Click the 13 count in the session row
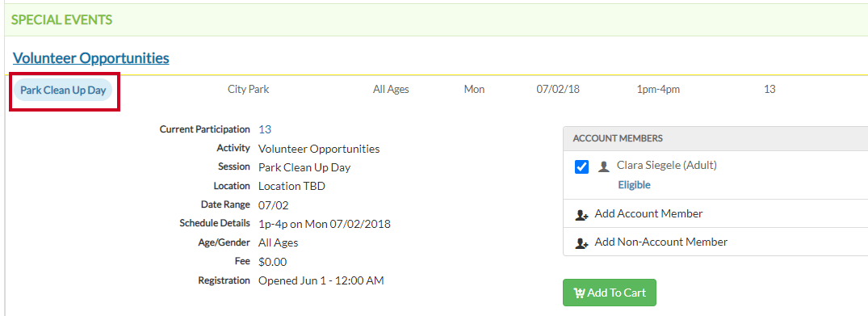 click(769, 89)
